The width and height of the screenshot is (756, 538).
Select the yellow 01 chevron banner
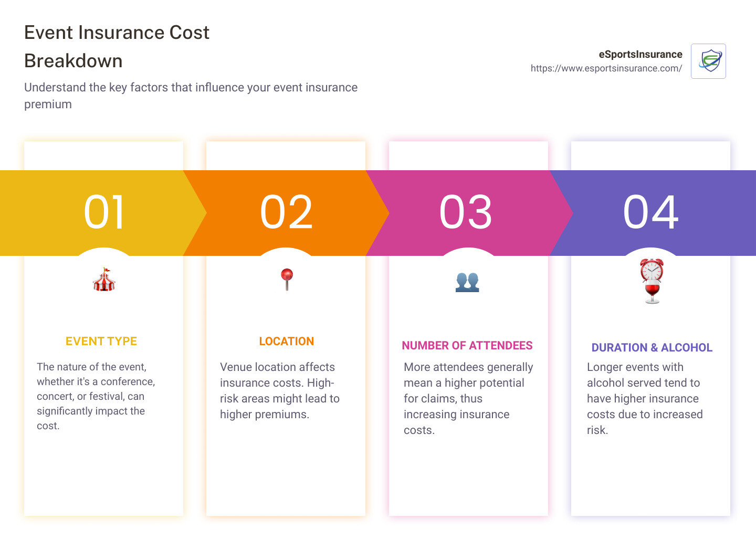105,212
